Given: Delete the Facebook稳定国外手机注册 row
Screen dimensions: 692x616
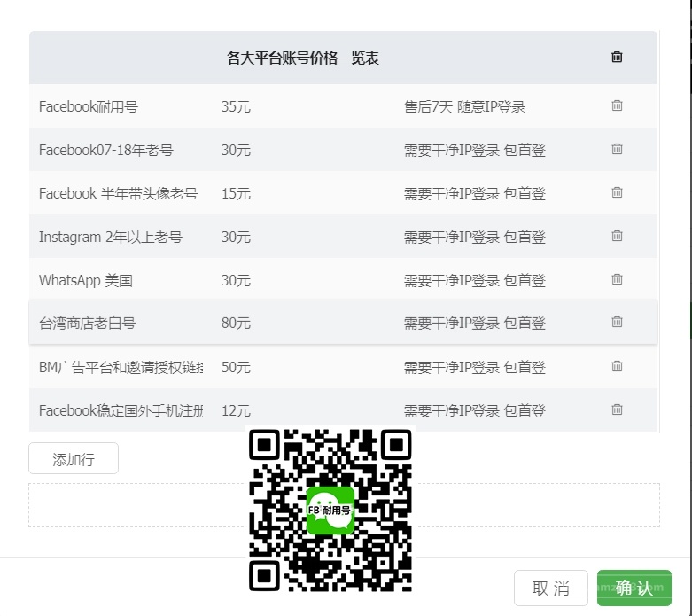Looking at the screenshot, I should pyautogui.click(x=617, y=409).
